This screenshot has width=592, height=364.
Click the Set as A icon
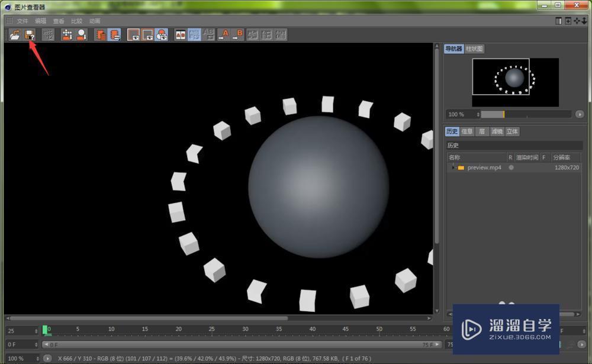224,35
